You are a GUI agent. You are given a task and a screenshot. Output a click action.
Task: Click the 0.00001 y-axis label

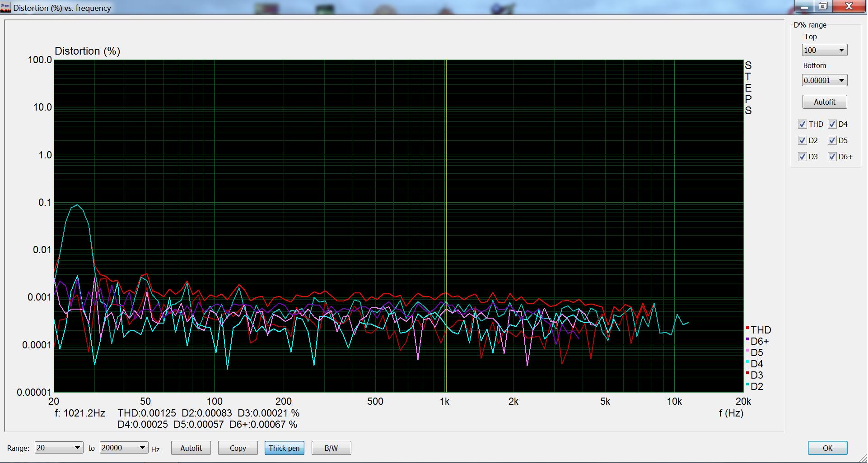coord(35,392)
